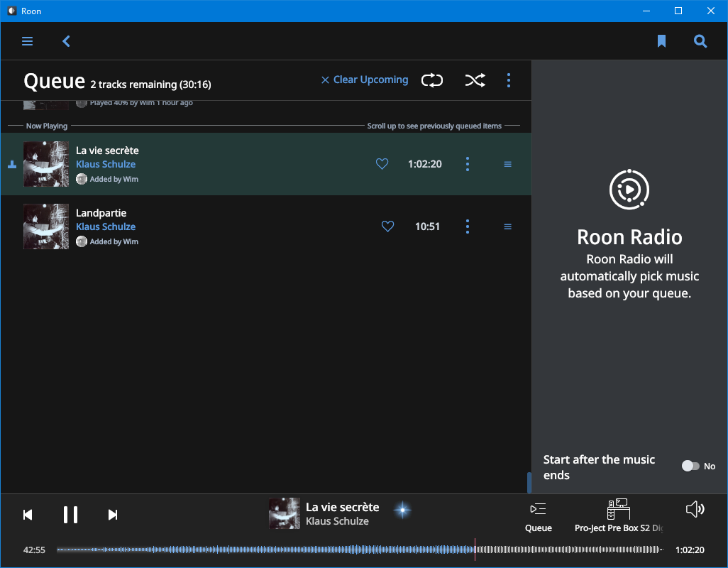The height and width of the screenshot is (568, 728).
Task: Open the queue header three-dot menu
Action: pos(509,80)
